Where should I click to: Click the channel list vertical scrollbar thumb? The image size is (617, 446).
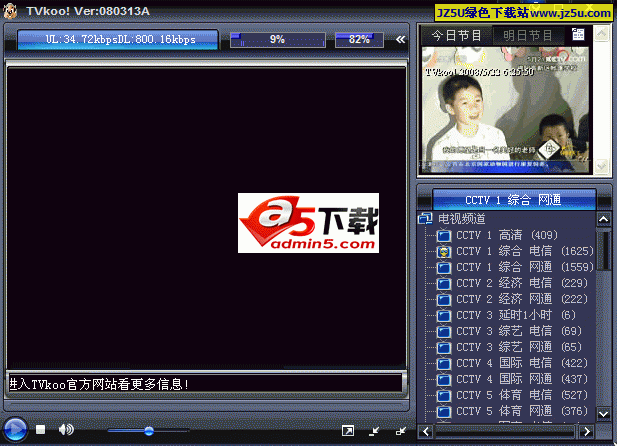pos(604,250)
